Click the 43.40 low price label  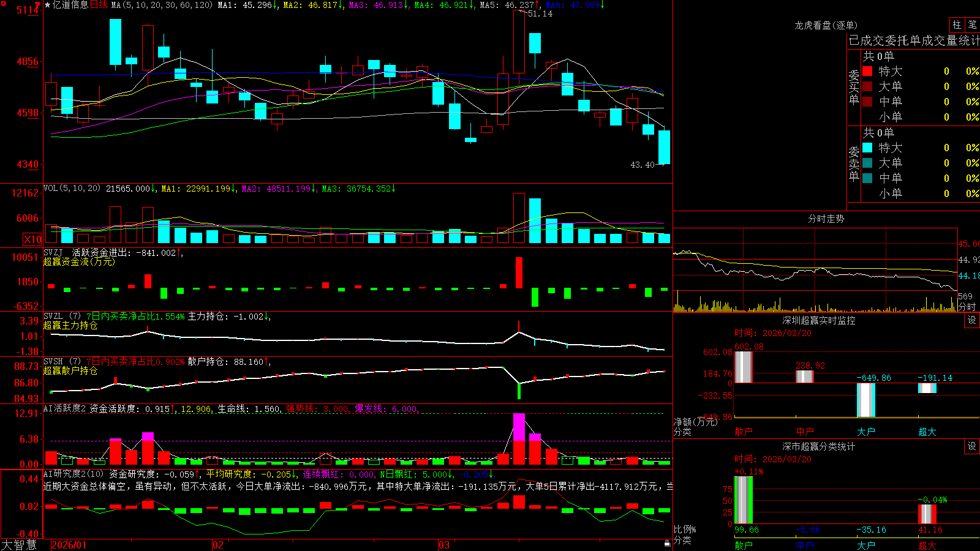(643, 165)
